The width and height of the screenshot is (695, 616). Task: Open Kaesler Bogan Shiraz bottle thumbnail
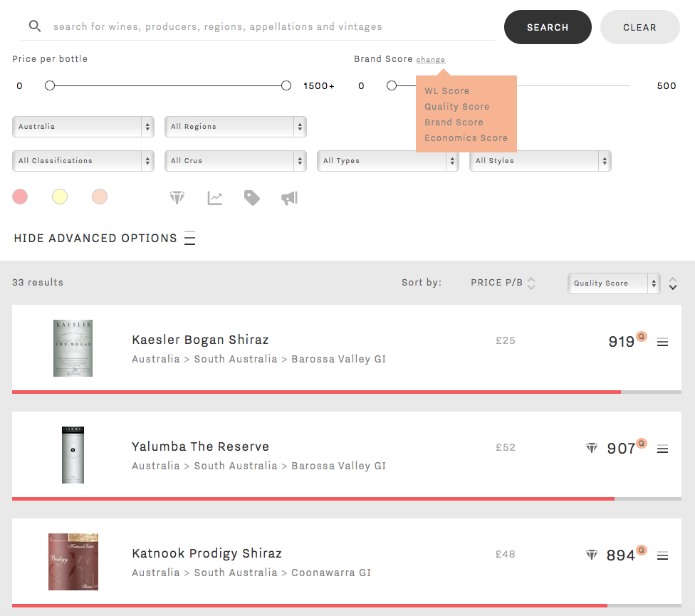tap(73, 348)
